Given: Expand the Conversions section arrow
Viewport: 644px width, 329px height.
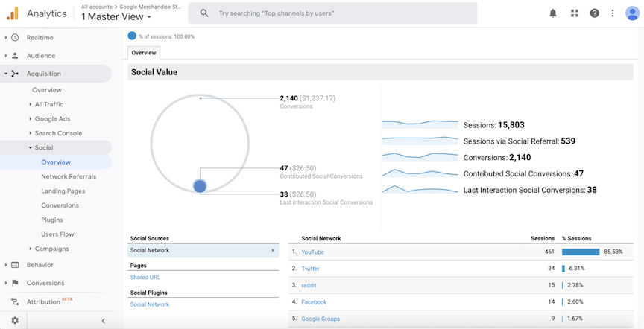Looking at the screenshot, I should (6, 283).
